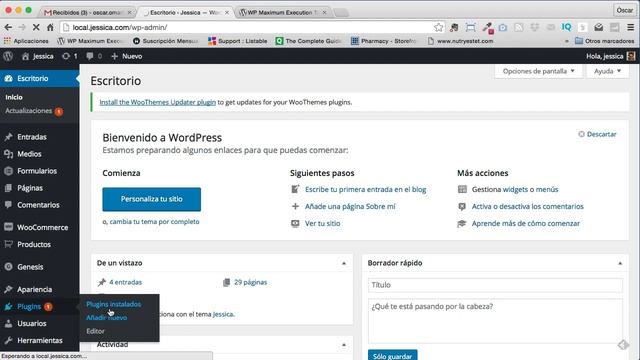Select Inicio submenu item
640x360 pixels.
(x=14, y=97)
